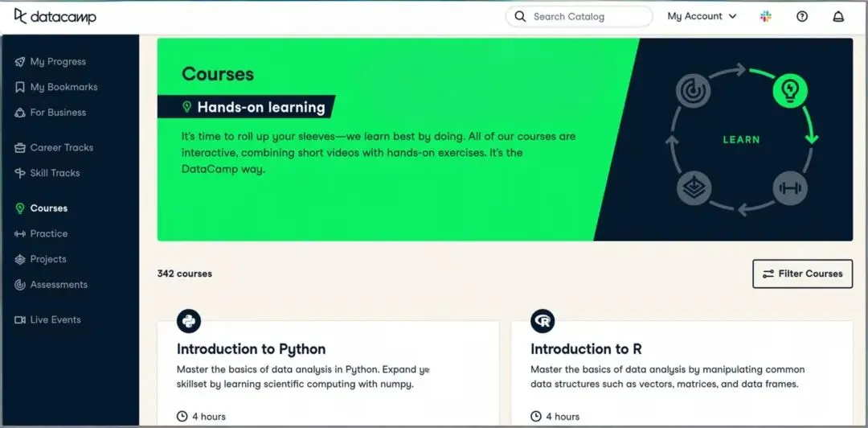Click the Python logo icon
This screenshot has height=428, width=868.
[189, 321]
